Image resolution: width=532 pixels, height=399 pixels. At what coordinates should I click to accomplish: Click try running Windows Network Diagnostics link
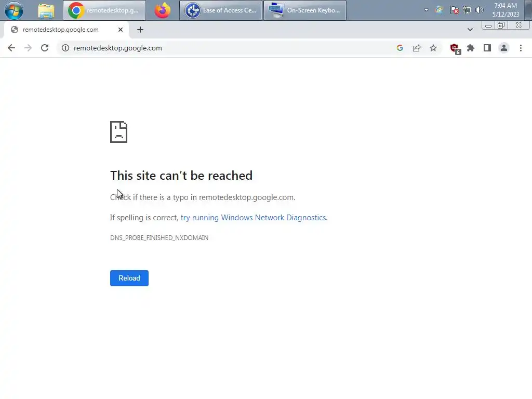pos(254,218)
